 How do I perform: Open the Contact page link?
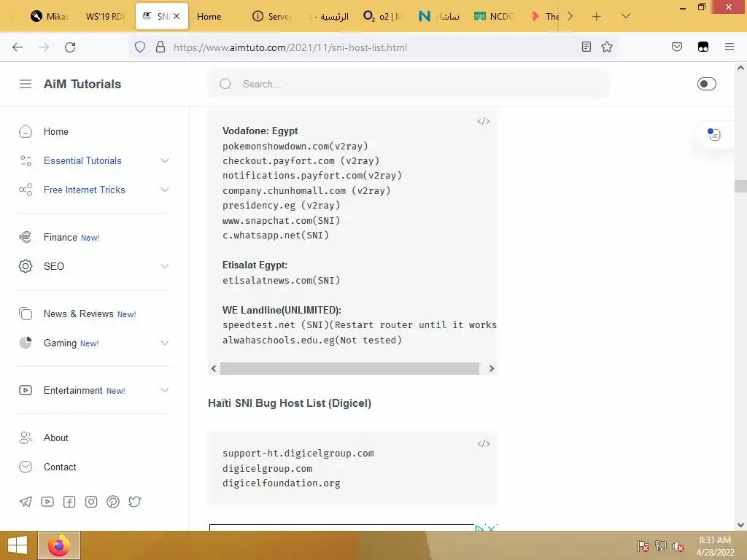(x=60, y=467)
